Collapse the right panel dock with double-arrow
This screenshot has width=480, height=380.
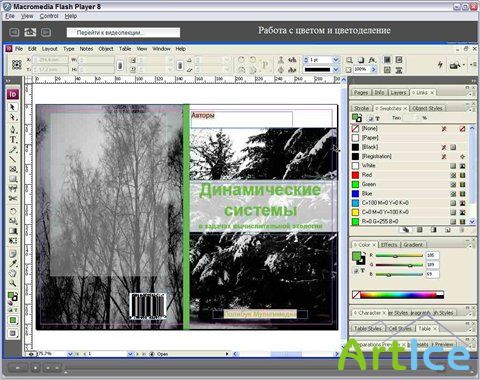point(474,81)
